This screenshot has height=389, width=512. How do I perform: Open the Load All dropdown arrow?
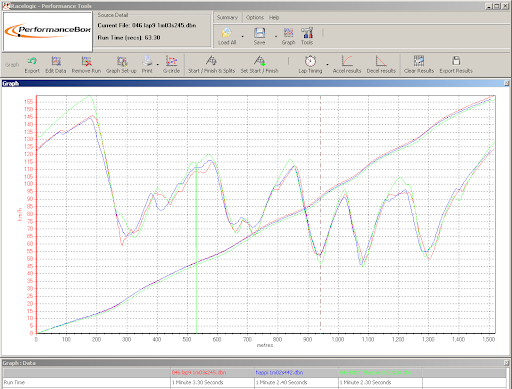click(242, 36)
